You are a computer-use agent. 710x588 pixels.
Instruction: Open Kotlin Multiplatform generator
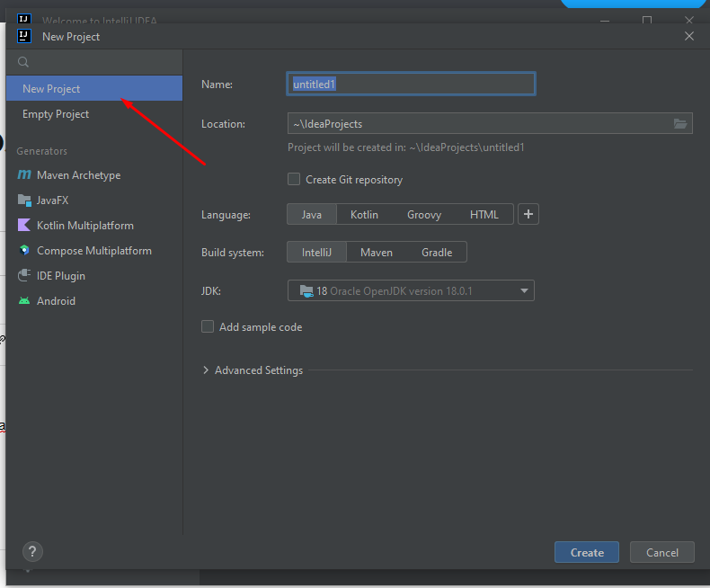pos(94,225)
